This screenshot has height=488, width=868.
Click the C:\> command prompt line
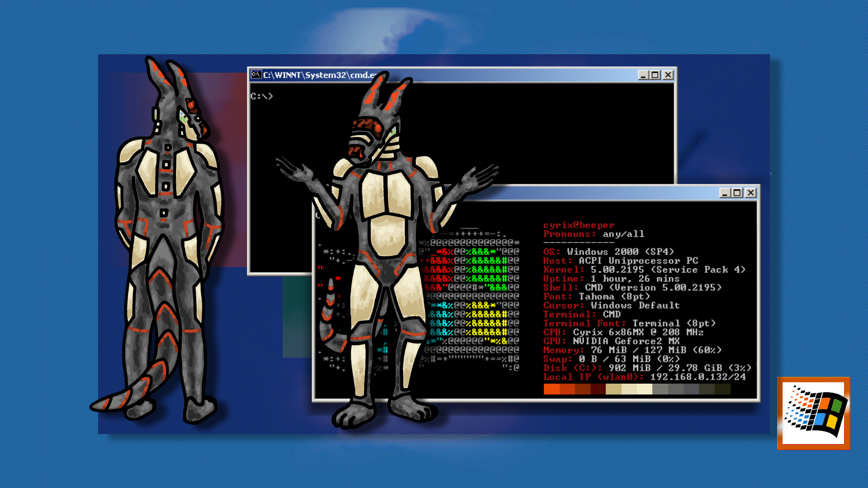262,96
